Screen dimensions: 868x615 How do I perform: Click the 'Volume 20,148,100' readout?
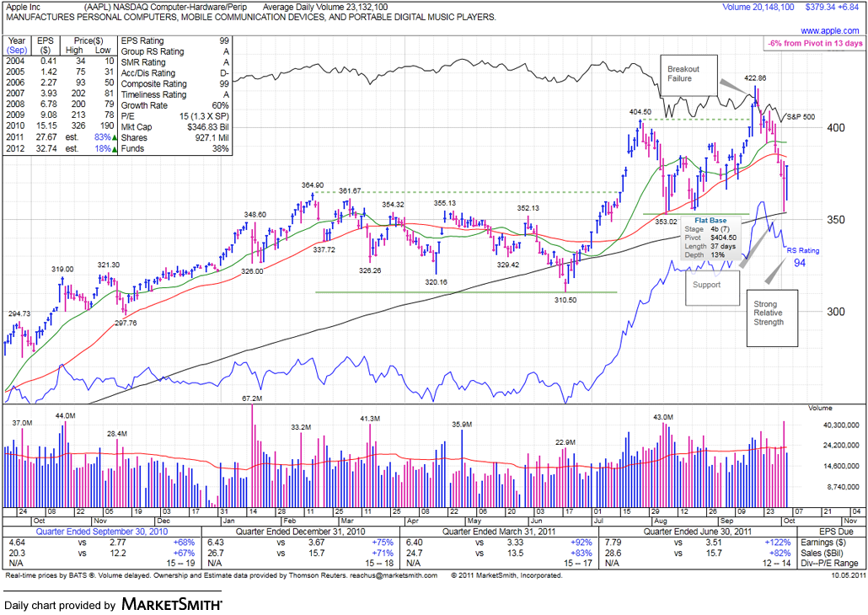pos(758,8)
